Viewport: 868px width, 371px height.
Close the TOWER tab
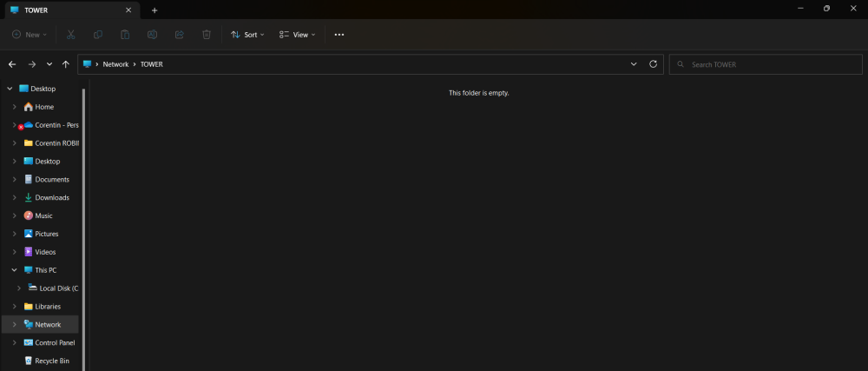(128, 10)
